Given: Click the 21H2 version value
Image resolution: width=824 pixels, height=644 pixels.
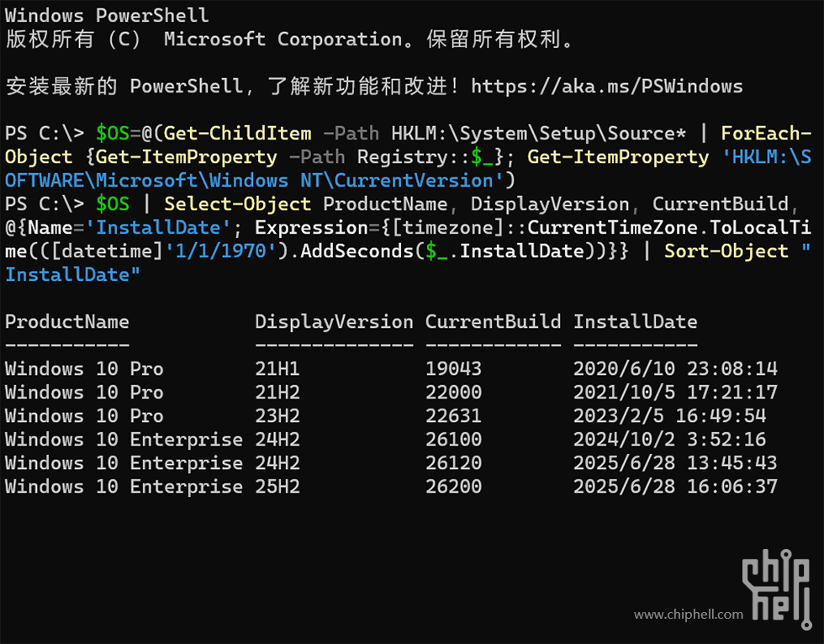Looking at the screenshot, I should click(x=277, y=393).
